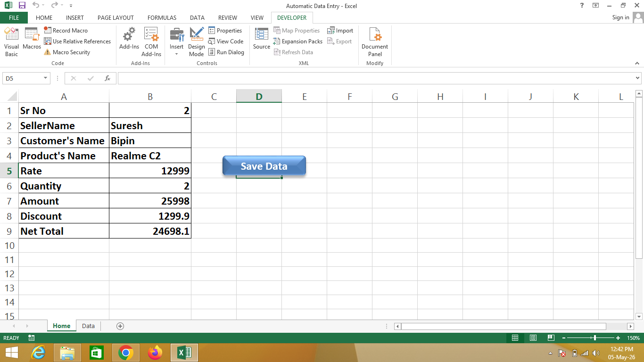
Task: Switch to the REVIEW tab
Action: (228, 17)
